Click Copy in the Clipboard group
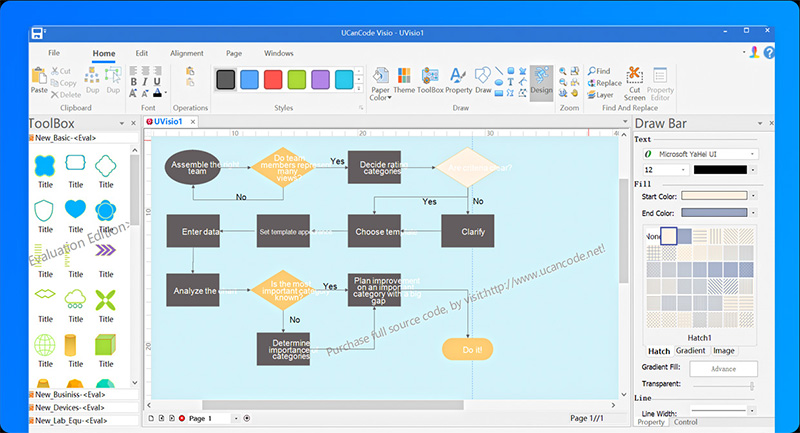The height and width of the screenshot is (433, 800). (x=63, y=83)
